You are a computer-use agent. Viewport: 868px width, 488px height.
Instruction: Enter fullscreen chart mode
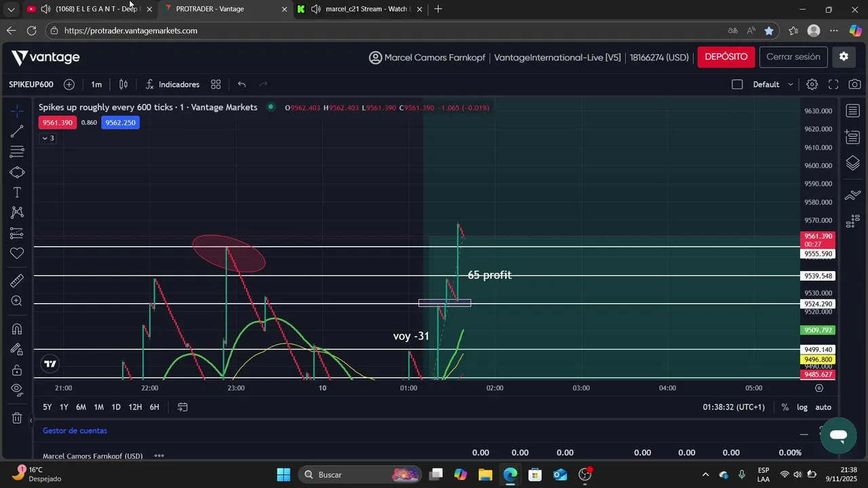click(x=833, y=85)
